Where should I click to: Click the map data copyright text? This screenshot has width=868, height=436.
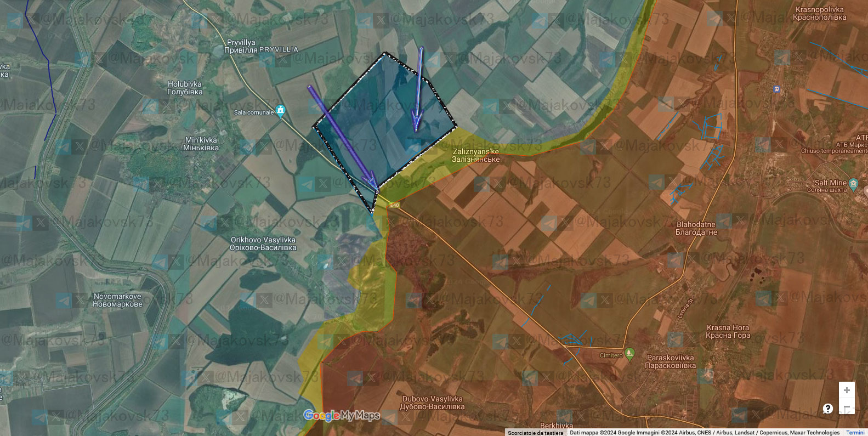[705, 433]
